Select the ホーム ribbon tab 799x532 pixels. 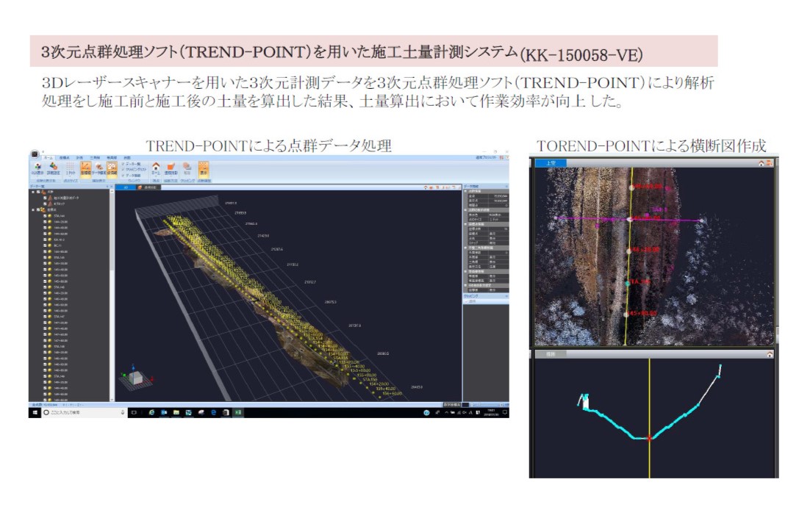[x=48, y=158]
